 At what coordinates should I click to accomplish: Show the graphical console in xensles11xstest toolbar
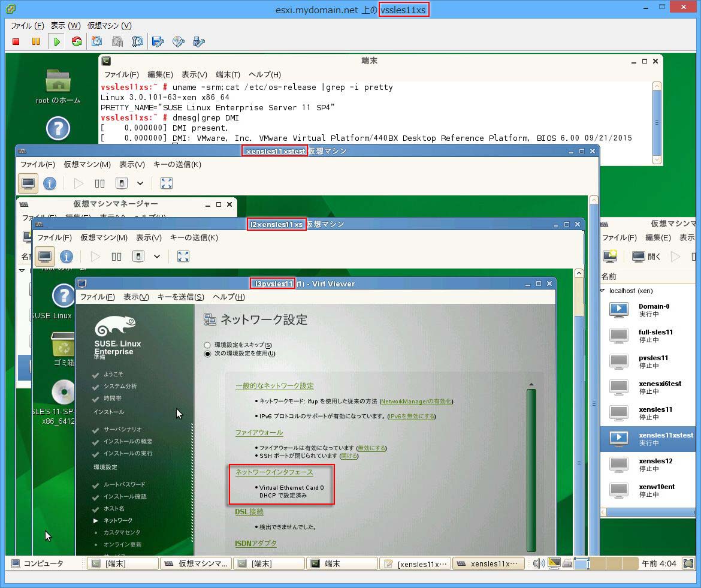point(28,183)
